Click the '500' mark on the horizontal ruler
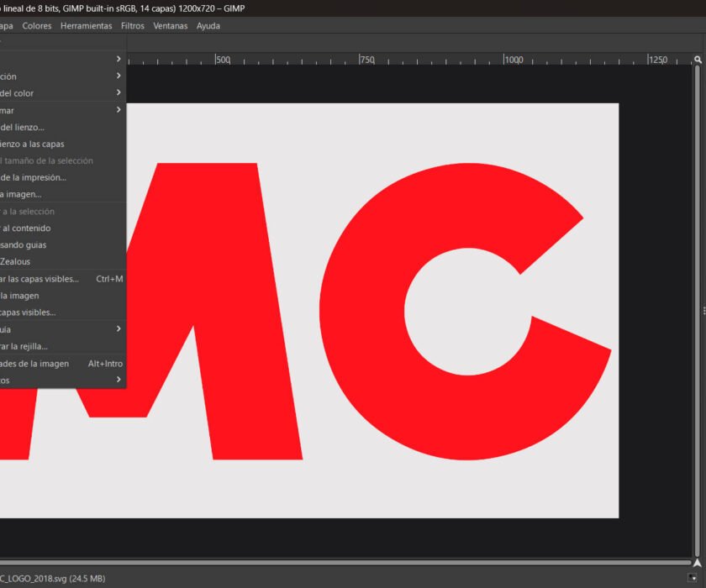706x588 pixels. 223,60
